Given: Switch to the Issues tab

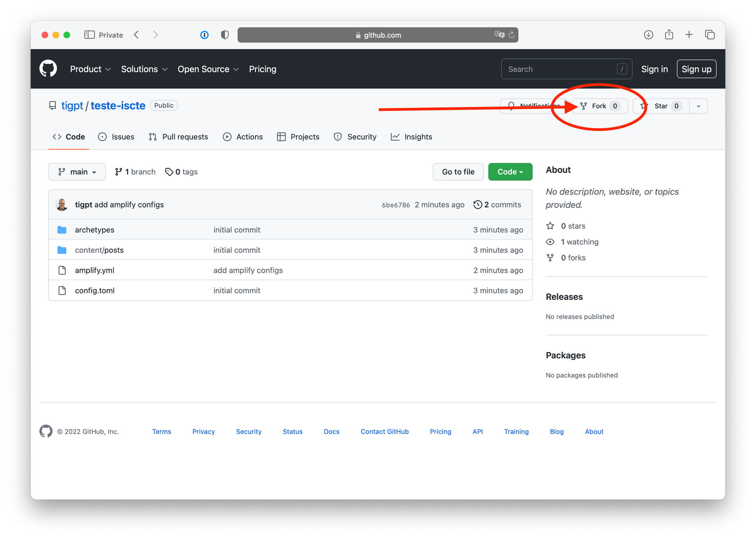Looking at the screenshot, I should coord(116,137).
